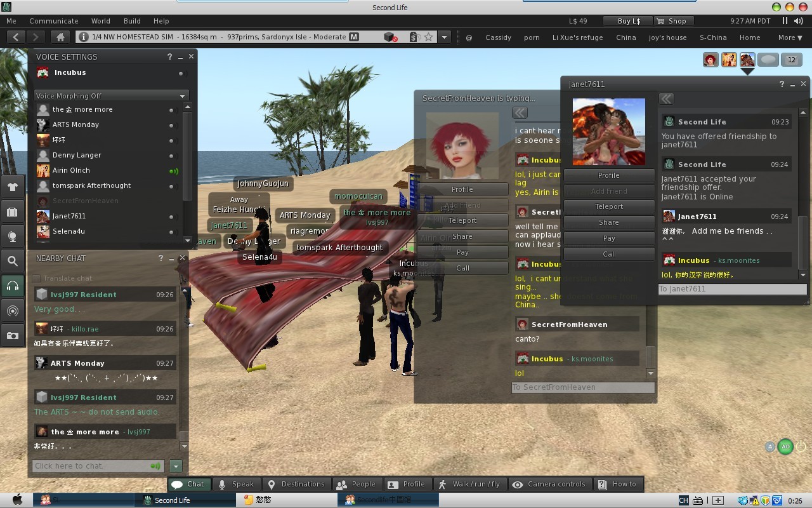Viewport: 812px width, 508px height.
Task: Open the inventory suitcase sidebar icon
Action: pyautogui.click(x=13, y=211)
